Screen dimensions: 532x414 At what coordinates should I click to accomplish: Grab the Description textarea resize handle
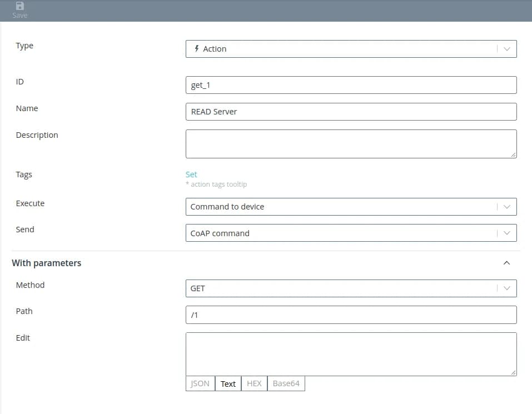pyautogui.click(x=514, y=155)
